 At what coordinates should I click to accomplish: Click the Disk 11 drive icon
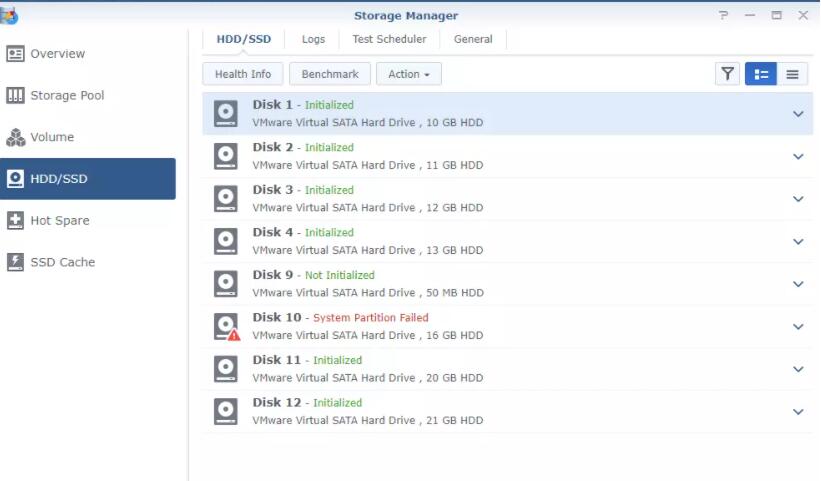pos(226,369)
